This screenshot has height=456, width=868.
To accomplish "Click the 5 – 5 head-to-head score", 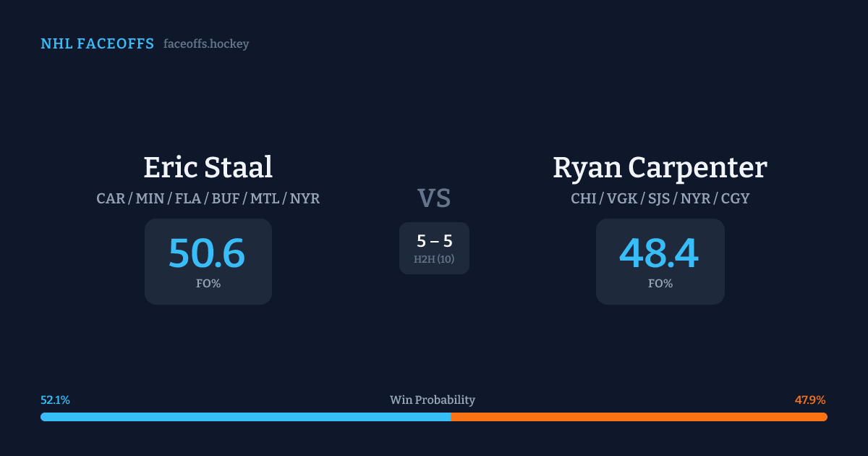I will (x=434, y=242).
